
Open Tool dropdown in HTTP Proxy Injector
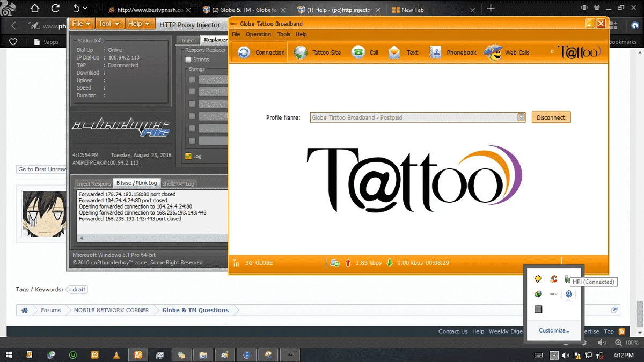tap(109, 24)
